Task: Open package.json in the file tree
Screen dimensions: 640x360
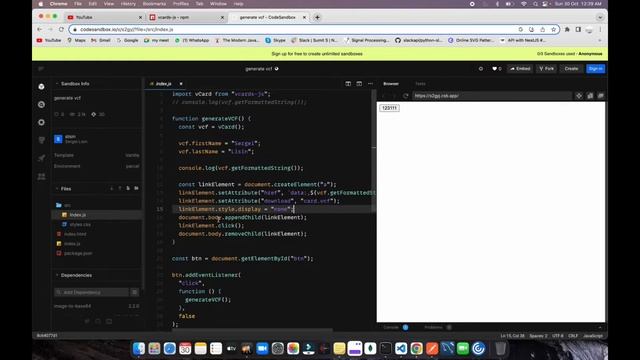Action: click(78, 253)
